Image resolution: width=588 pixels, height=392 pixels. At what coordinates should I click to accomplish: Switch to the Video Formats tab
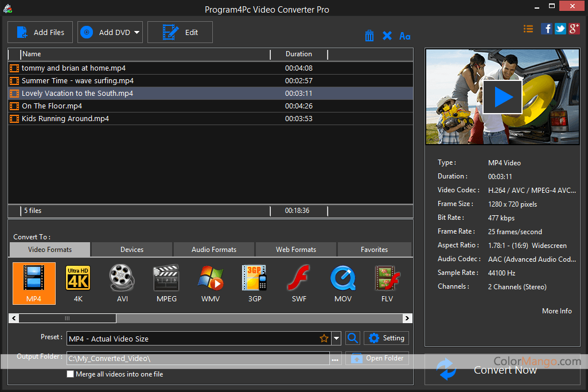point(50,250)
